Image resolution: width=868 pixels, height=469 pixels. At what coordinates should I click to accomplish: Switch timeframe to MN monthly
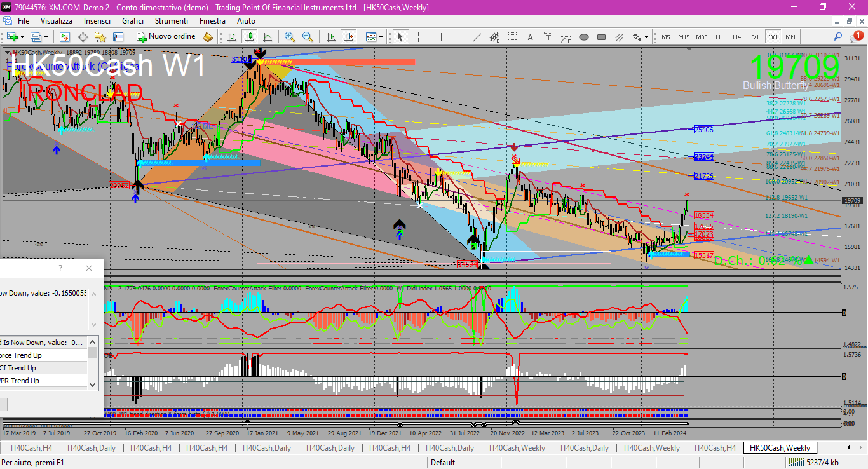pyautogui.click(x=790, y=37)
